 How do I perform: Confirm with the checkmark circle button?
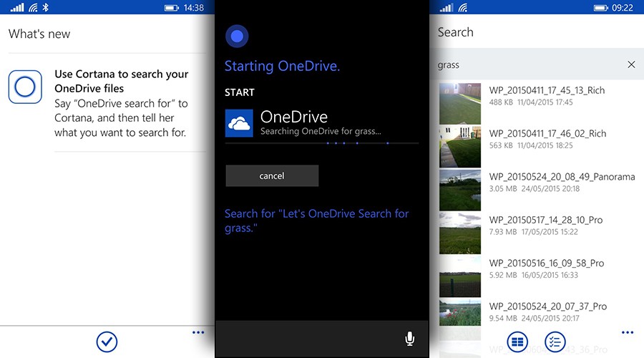coord(107,342)
